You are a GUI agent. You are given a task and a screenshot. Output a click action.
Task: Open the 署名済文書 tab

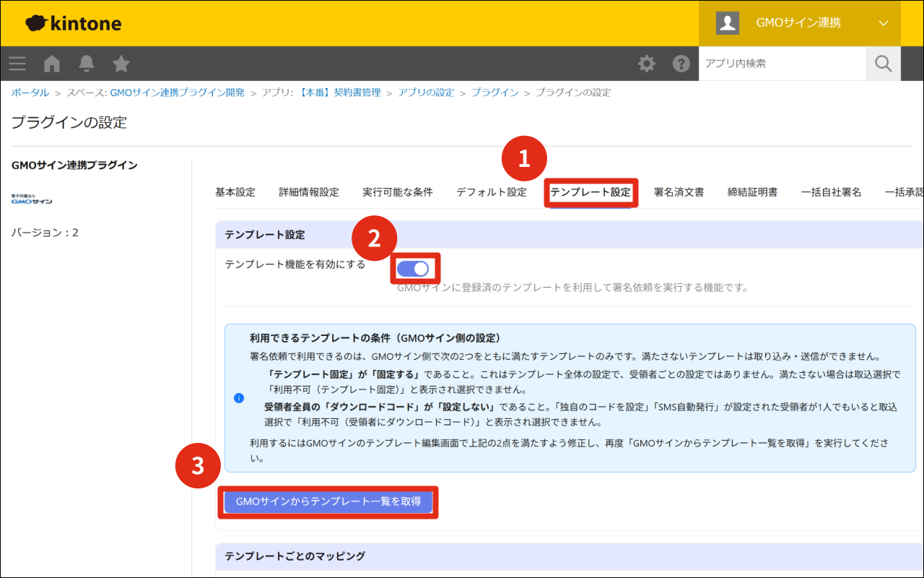(679, 192)
